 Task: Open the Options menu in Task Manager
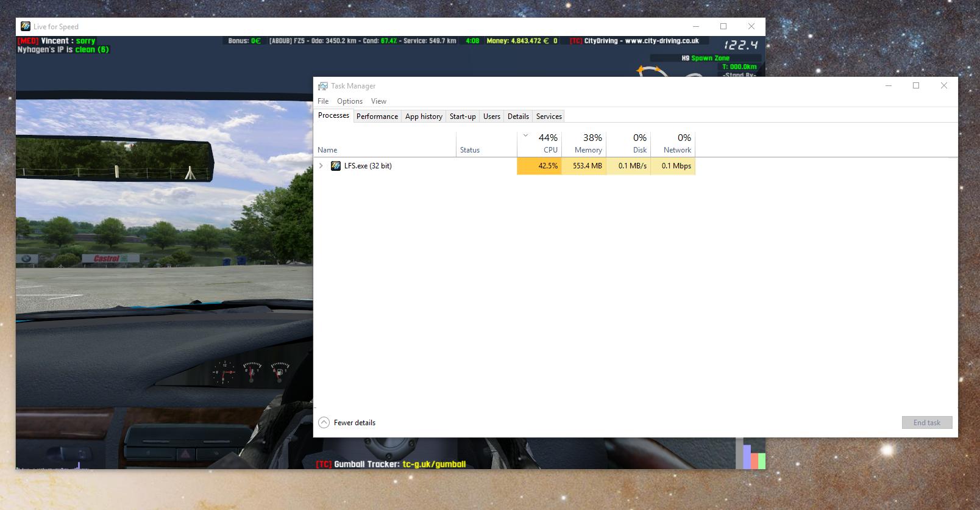pyautogui.click(x=350, y=101)
